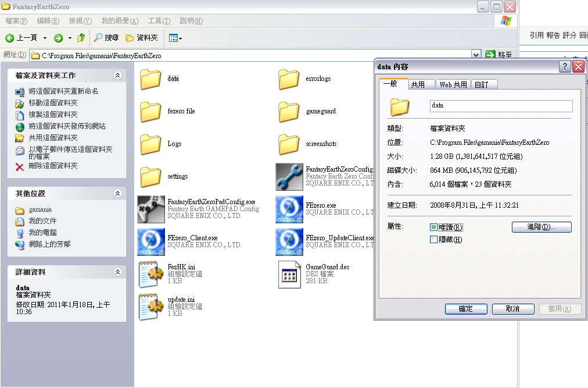Switch to the Web 共用 tab
Image resolution: width=588 pixels, height=388 pixels.
click(453, 85)
